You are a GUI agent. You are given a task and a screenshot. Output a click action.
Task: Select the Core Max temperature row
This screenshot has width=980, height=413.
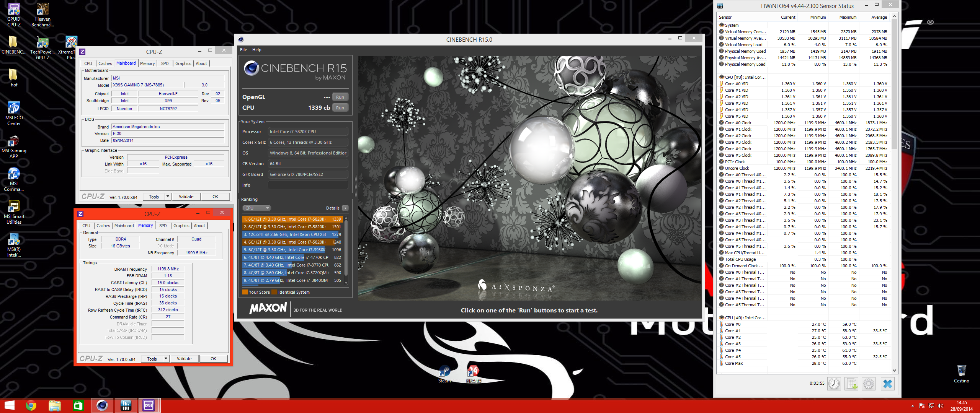pos(803,363)
